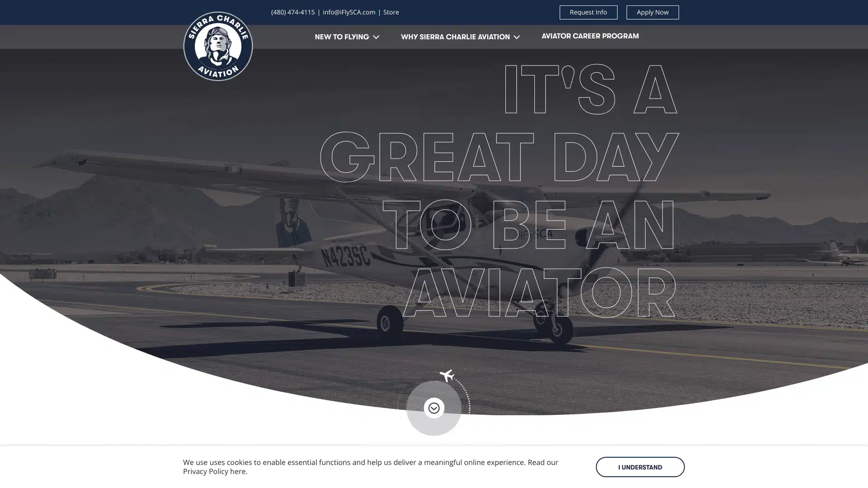Open the NEW TO FLYING menu
This screenshot has height=488, width=868.
pyautogui.click(x=341, y=37)
